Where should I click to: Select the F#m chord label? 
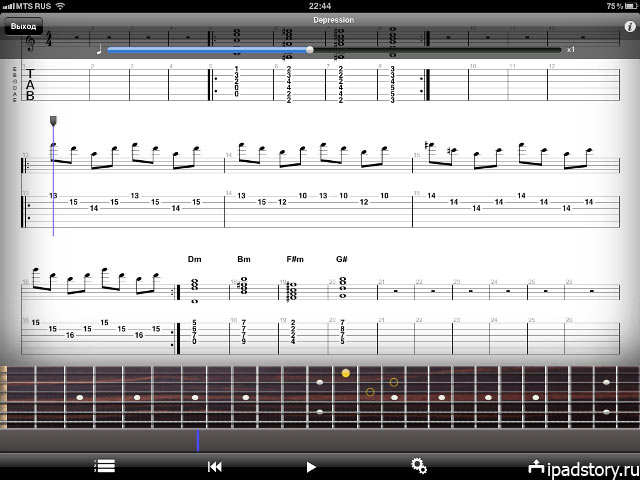click(294, 259)
